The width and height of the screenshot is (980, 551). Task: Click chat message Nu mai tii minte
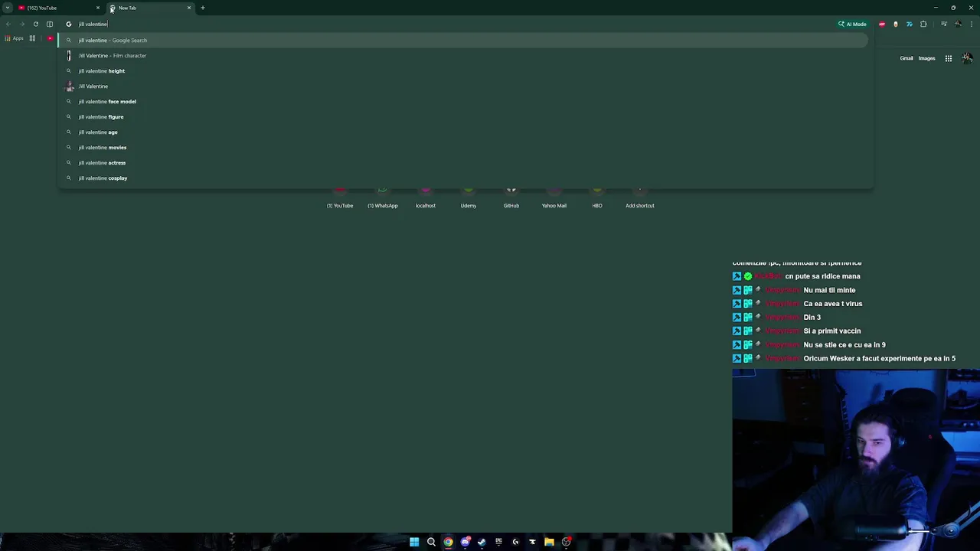click(x=829, y=290)
